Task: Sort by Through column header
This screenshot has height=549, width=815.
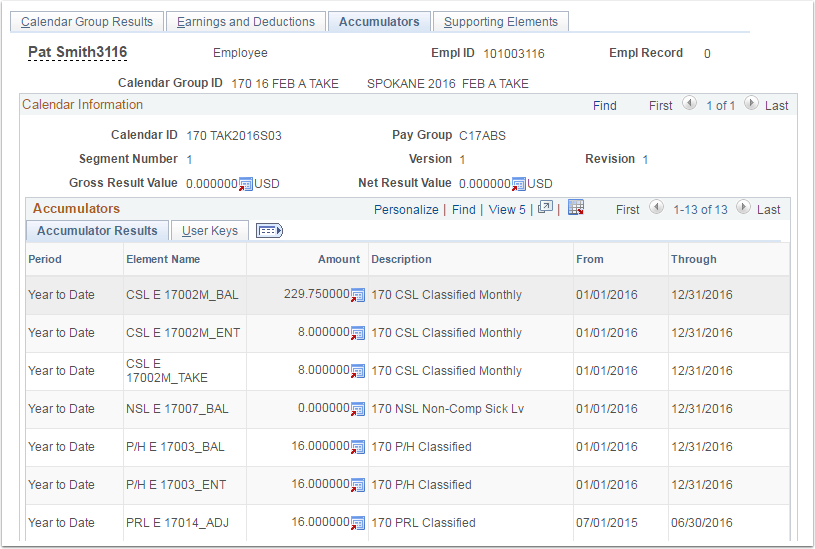Action: pyautogui.click(x=693, y=259)
